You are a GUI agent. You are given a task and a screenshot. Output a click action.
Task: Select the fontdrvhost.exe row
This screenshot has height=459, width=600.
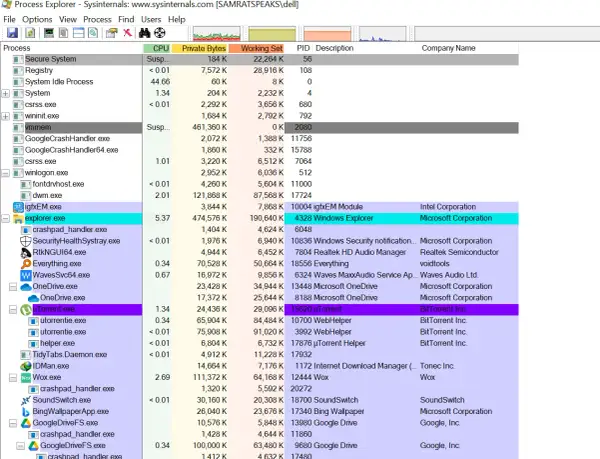(x=260, y=184)
